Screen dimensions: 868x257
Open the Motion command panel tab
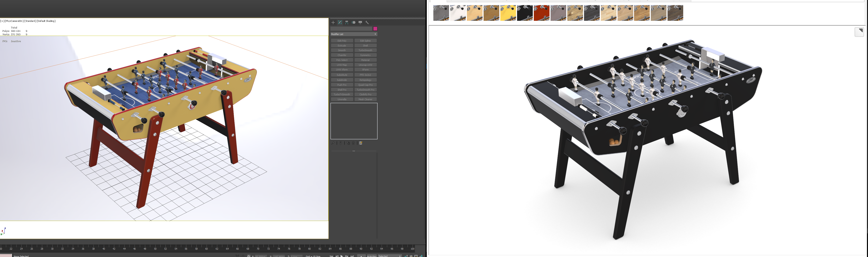tap(353, 22)
